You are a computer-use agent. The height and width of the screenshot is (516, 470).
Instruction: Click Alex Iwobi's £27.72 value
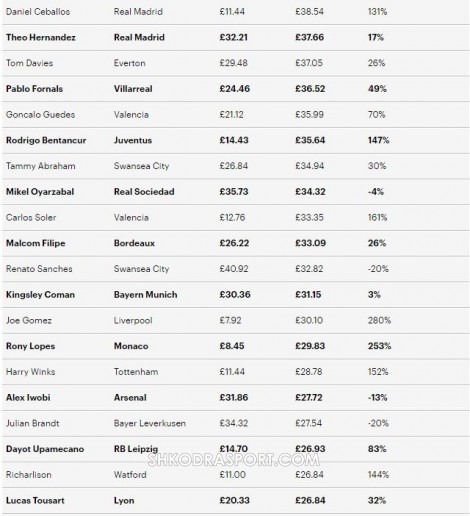(x=309, y=397)
